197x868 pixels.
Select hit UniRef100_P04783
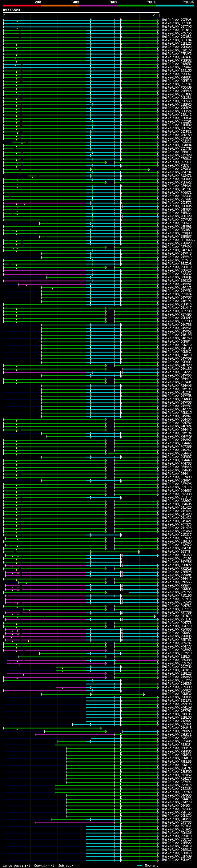(176, 464)
